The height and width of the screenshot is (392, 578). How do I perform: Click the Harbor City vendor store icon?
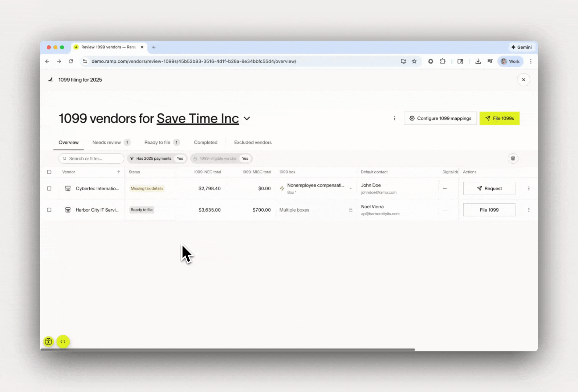coord(68,210)
